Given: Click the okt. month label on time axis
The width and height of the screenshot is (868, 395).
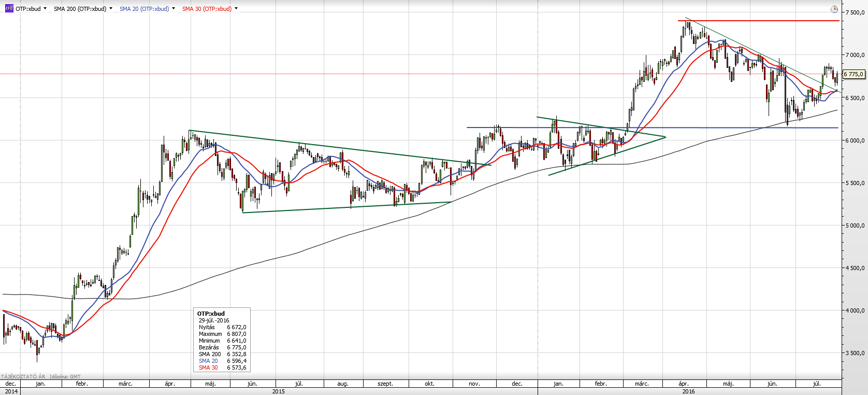Looking at the screenshot, I should (x=429, y=384).
